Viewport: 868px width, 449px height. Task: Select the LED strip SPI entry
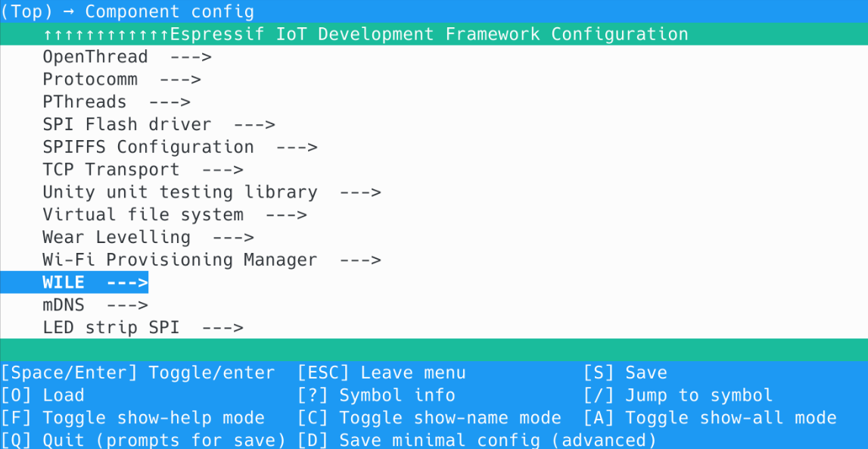[110, 328]
